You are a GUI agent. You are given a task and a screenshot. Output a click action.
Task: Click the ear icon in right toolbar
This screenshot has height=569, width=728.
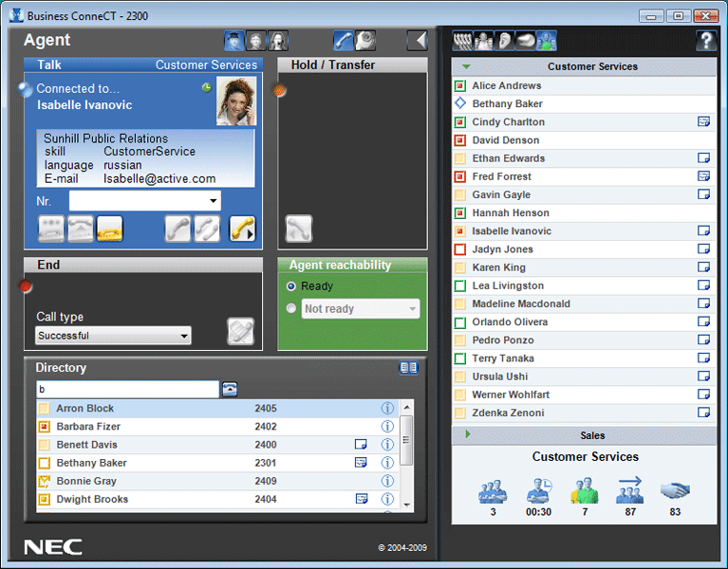pos(504,41)
